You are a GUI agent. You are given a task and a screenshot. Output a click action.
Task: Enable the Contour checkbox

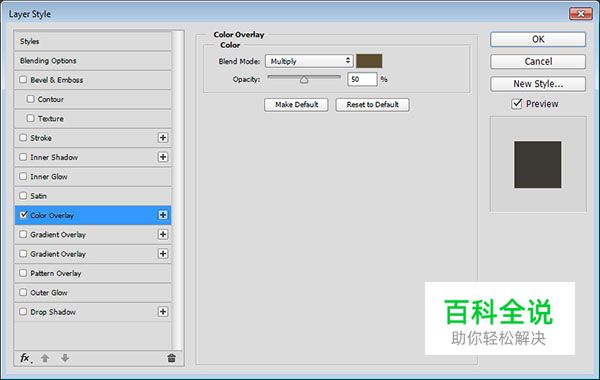(x=31, y=99)
